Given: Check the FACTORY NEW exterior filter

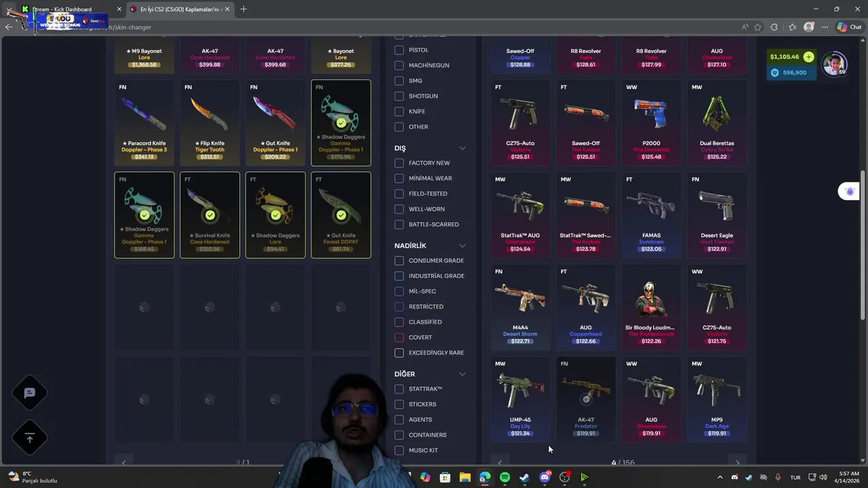Looking at the screenshot, I should click(x=399, y=163).
